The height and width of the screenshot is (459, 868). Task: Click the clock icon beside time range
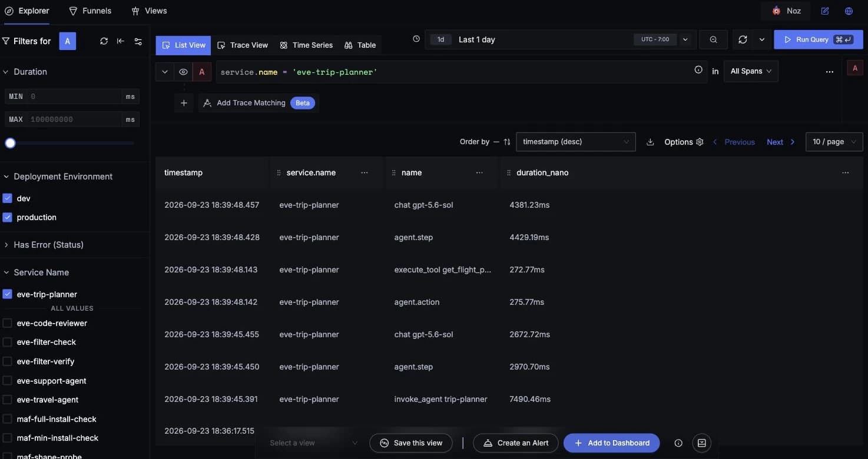(416, 39)
